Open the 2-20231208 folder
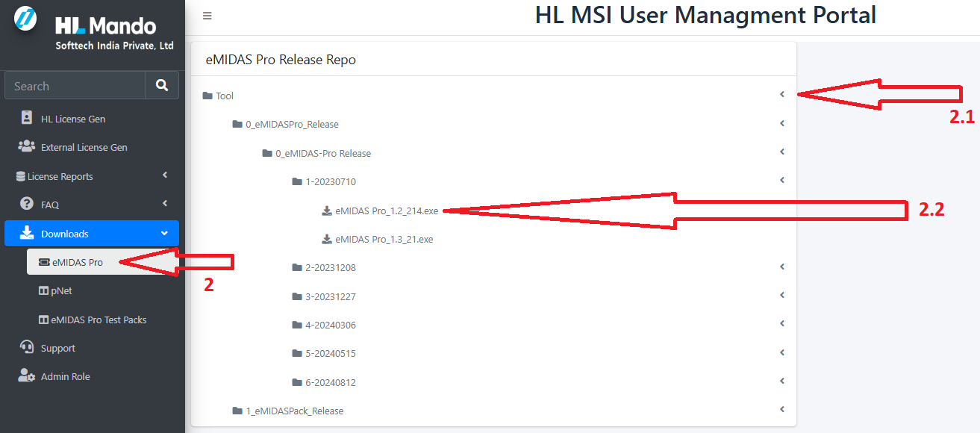Screen dimensions: 980x433 click(330, 268)
